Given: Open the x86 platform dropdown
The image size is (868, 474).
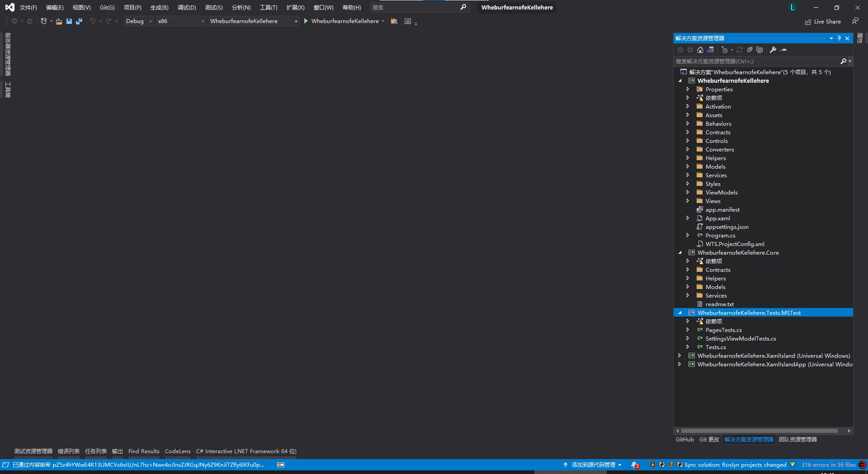Looking at the screenshot, I should pos(181,21).
